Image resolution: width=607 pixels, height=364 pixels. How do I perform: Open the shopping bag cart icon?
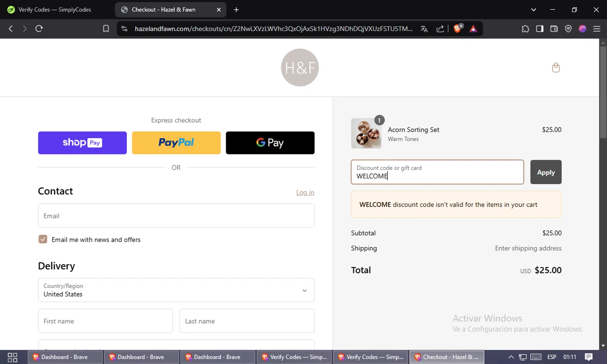tap(556, 68)
